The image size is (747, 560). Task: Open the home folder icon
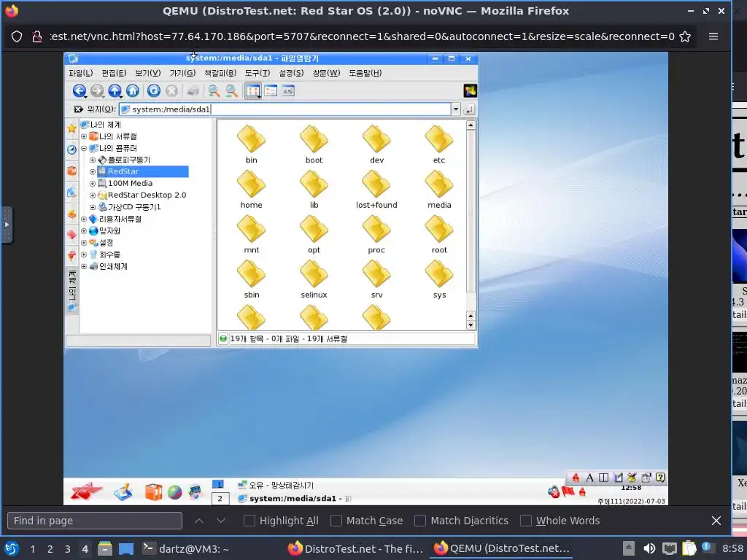pos(251,190)
